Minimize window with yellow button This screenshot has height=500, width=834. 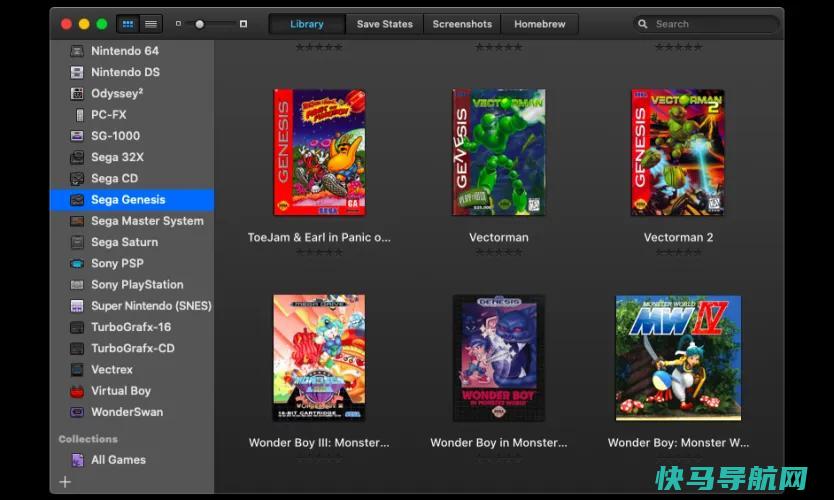[x=84, y=24]
